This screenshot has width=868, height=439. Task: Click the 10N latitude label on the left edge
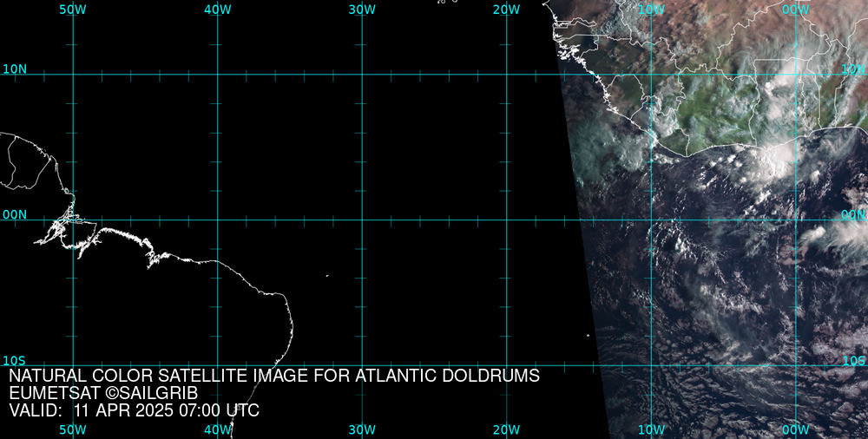point(15,69)
